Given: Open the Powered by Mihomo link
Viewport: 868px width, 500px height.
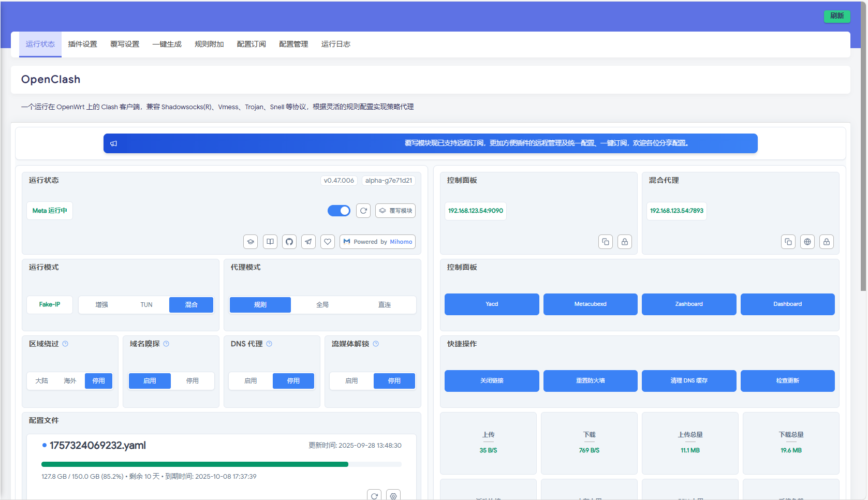Looking at the screenshot, I should (x=377, y=242).
